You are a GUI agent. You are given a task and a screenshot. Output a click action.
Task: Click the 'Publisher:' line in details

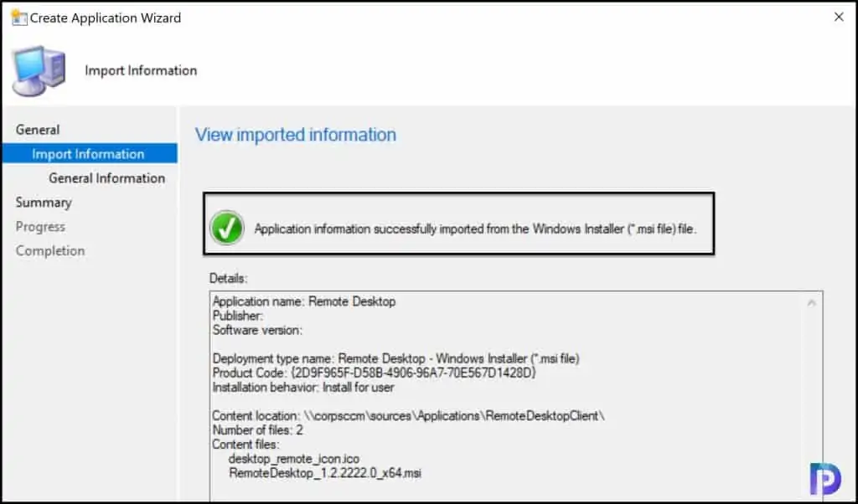tap(237, 316)
